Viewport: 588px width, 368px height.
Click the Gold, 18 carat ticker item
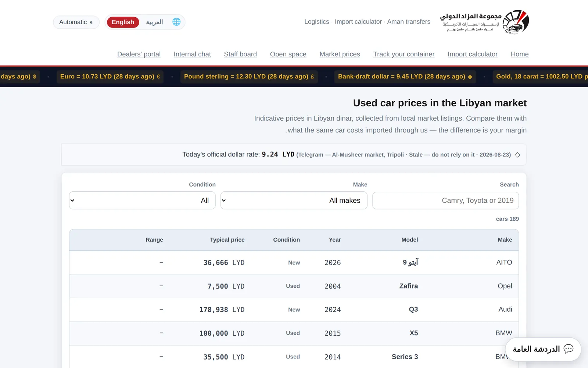point(540,77)
